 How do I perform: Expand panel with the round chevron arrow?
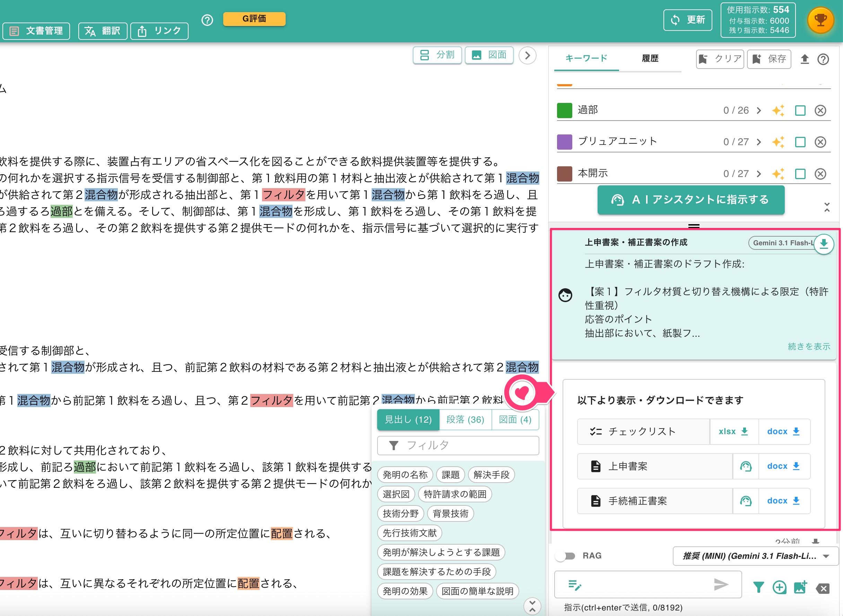click(x=527, y=55)
